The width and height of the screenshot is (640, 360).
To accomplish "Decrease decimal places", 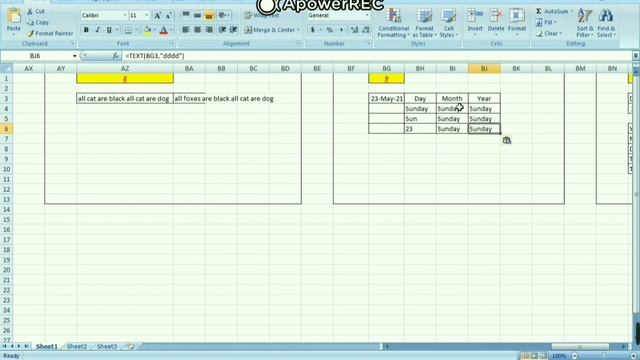I will [x=366, y=30].
